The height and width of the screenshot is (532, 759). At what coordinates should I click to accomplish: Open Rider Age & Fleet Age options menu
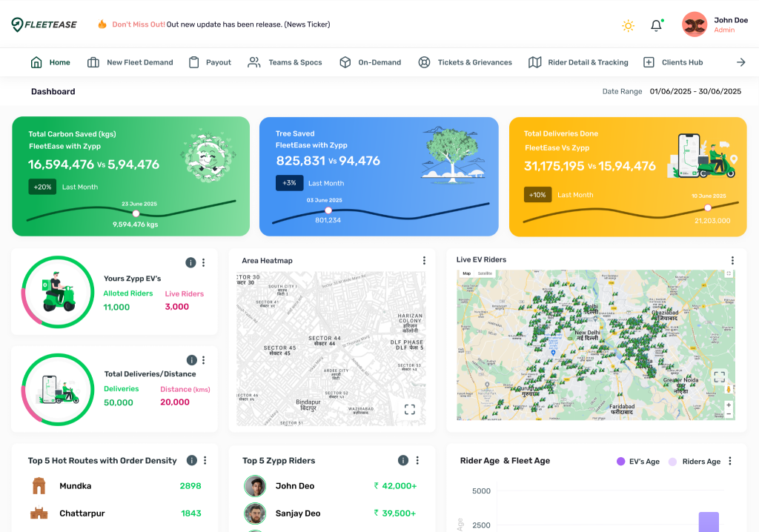pos(730,462)
